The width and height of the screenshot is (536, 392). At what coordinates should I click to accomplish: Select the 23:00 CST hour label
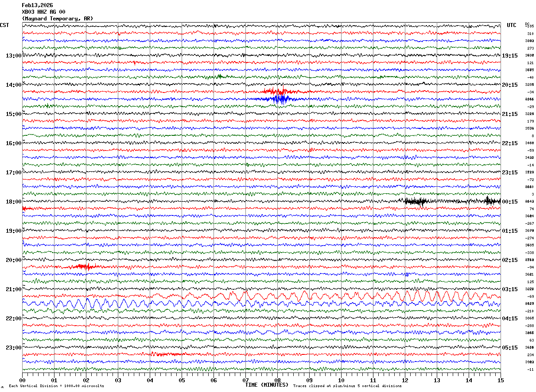tap(13, 348)
